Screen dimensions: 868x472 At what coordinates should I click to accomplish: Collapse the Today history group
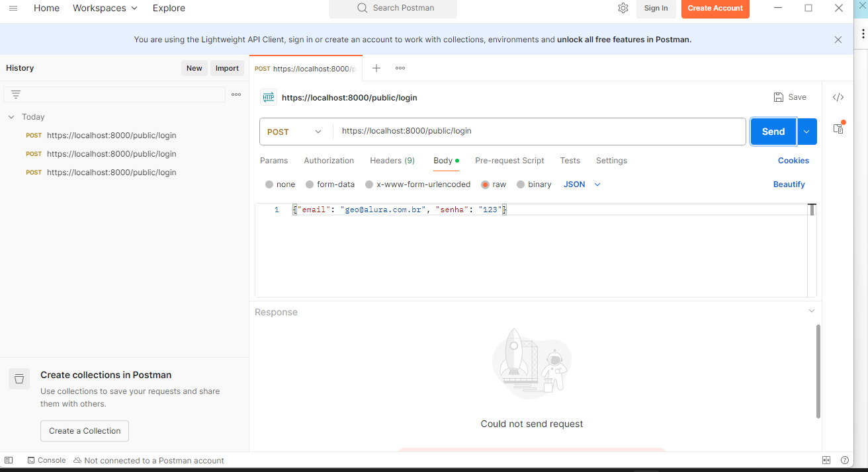(x=11, y=117)
